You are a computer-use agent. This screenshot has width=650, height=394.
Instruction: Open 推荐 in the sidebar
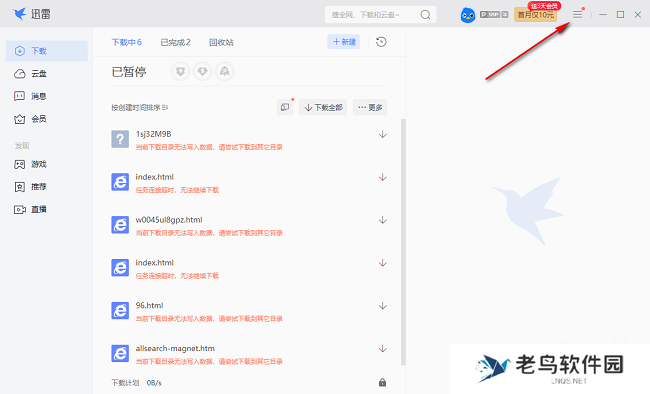[31, 187]
